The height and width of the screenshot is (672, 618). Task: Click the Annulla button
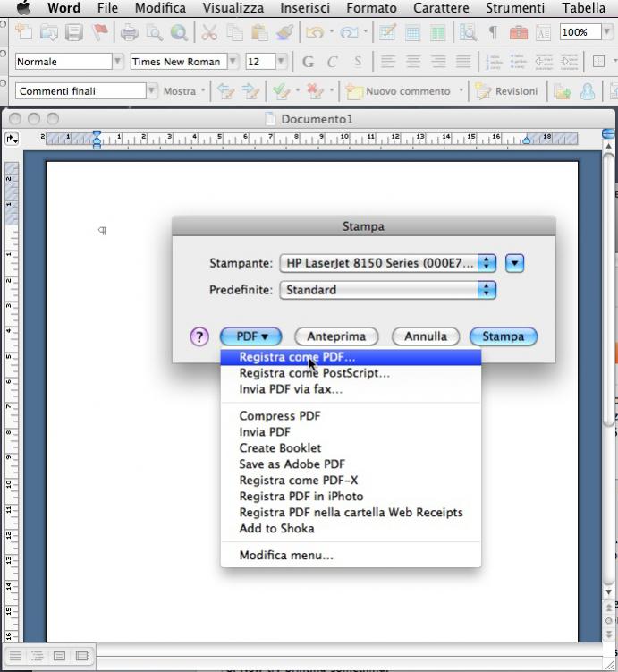tap(426, 336)
